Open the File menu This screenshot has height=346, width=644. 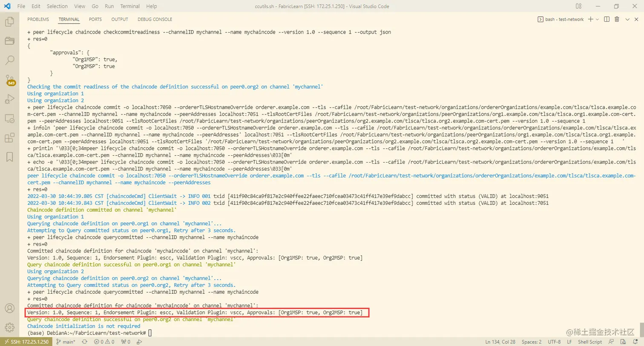(21, 6)
